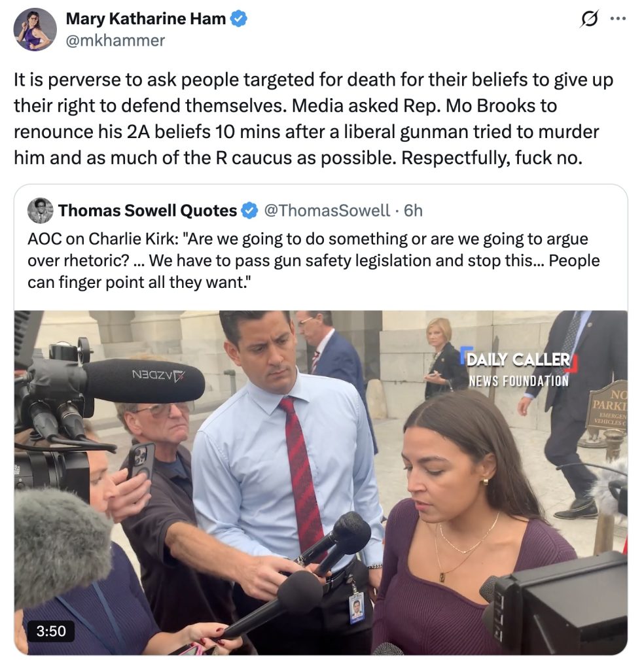The width and height of the screenshot is (644, 670).
Task: Click the Mary Katharine Ham display name
Action: (146, 19)
